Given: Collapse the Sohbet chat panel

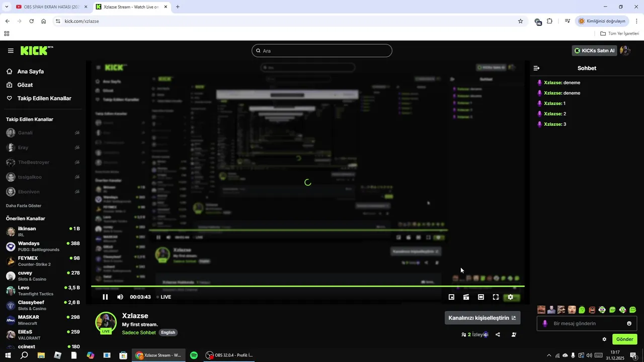Looking at the screenshot, I should (x=536, y=68).
